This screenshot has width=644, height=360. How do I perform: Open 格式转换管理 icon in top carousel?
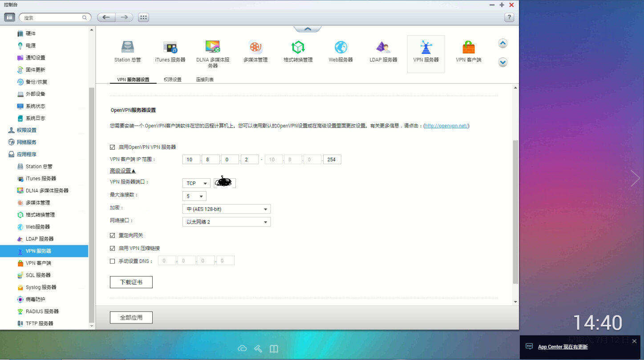tap(298, 47)
